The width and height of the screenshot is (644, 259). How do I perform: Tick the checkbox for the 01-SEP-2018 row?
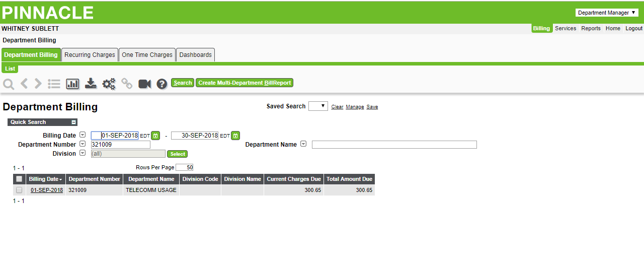click(x=19, y=190)
